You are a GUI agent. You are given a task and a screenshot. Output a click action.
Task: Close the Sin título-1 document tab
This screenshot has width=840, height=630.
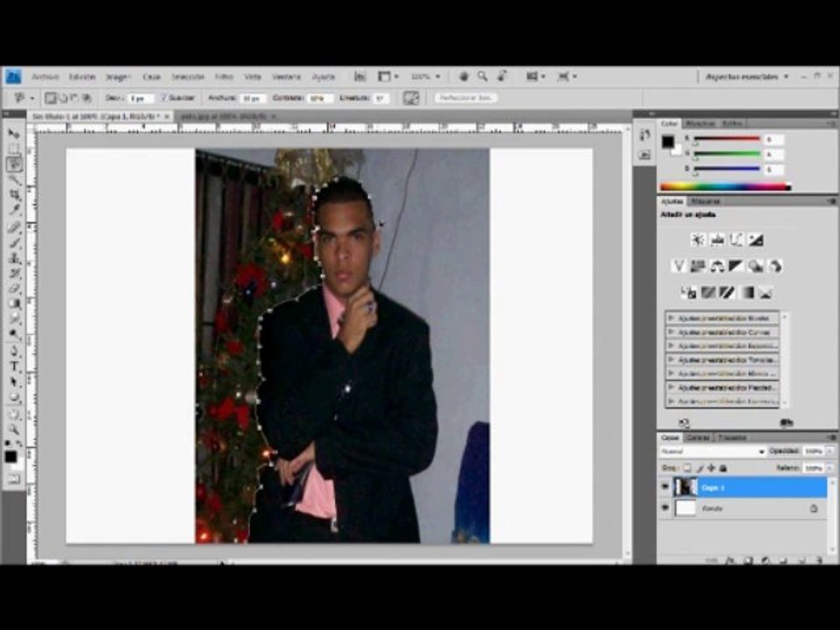[166, 116]
